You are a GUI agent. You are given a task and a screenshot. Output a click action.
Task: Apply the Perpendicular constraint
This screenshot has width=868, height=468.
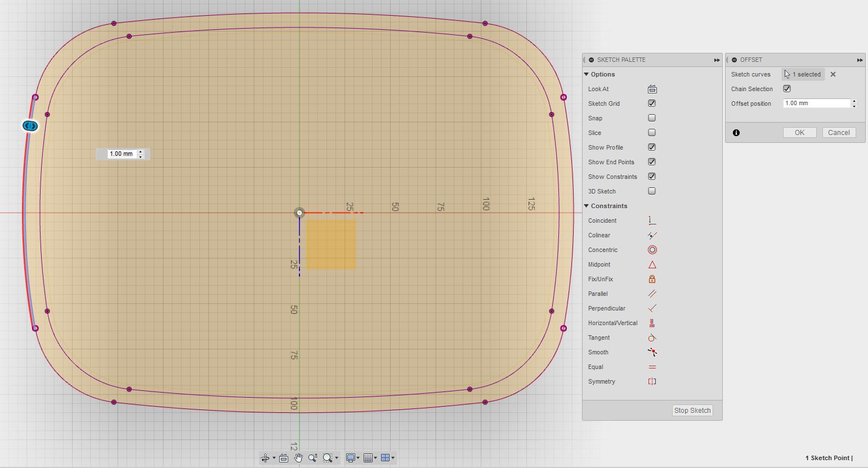pos(652,308)
